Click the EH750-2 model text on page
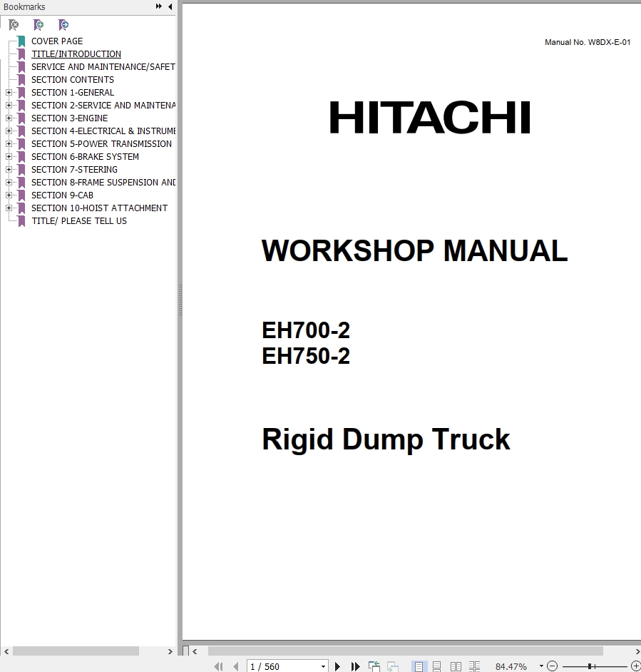Viewport: 641px width, 672px height. point(305,356)
